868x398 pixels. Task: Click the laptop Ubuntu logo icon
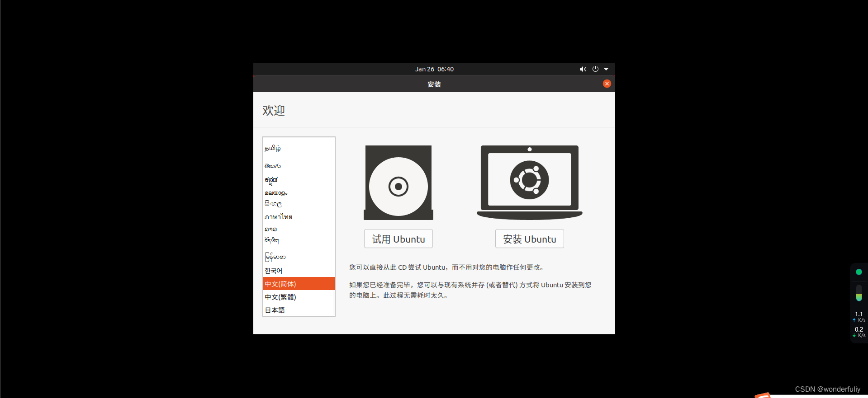pyautogui.click(x=530, y=183)
